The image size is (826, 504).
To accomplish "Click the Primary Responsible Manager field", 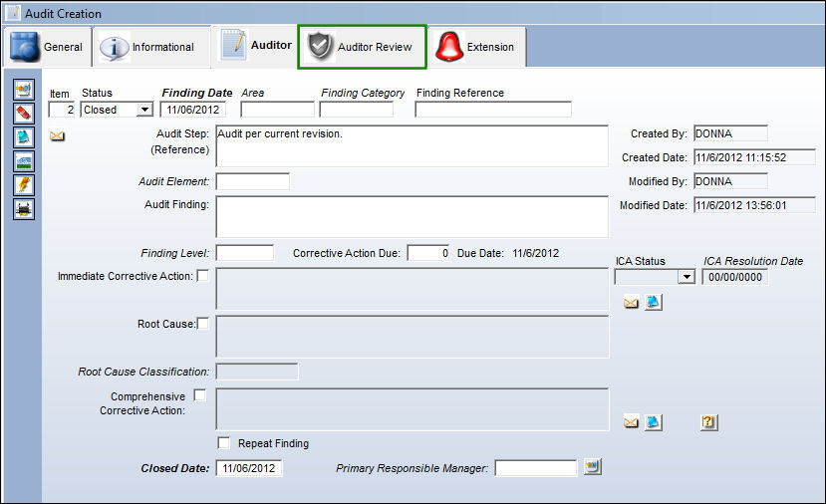I will point(536,468).
